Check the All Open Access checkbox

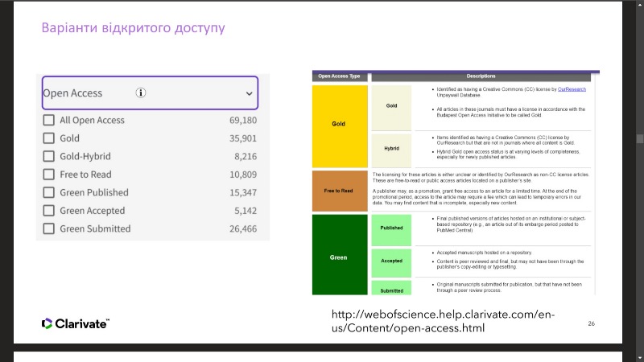click(49, 120)
